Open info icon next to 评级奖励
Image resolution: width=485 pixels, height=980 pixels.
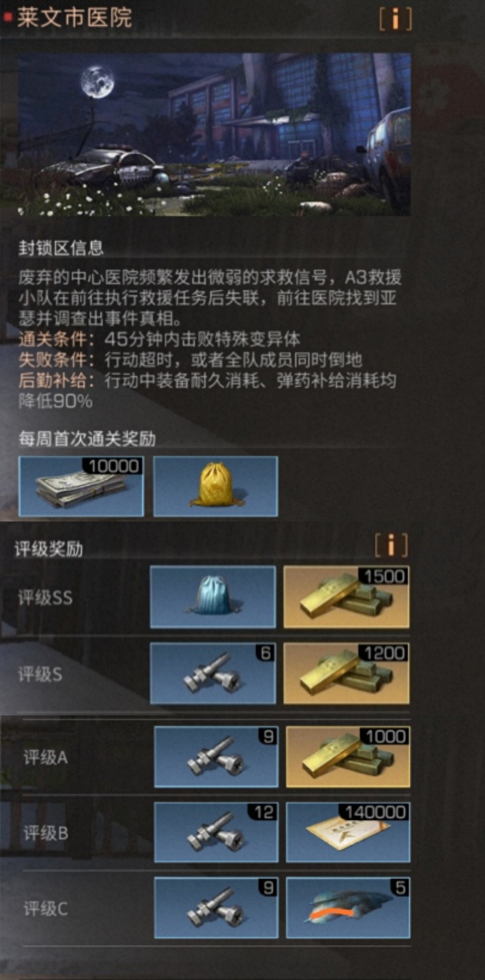point(391,545)
